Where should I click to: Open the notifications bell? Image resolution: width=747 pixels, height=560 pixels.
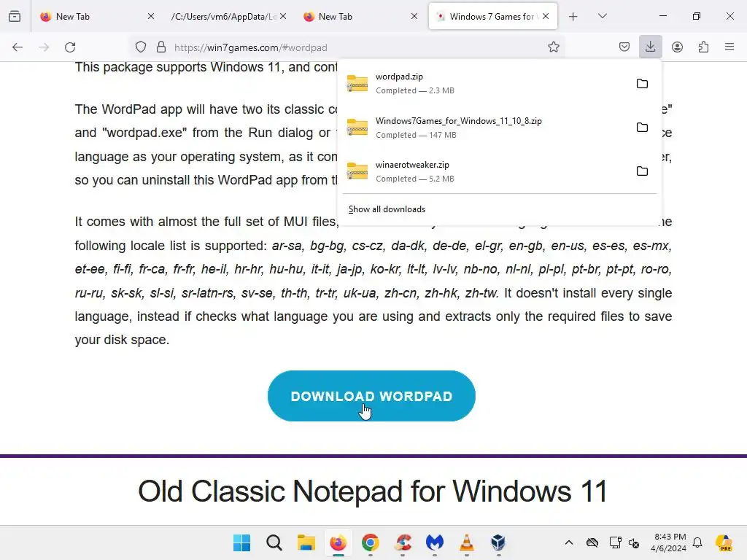pos(697,542)
